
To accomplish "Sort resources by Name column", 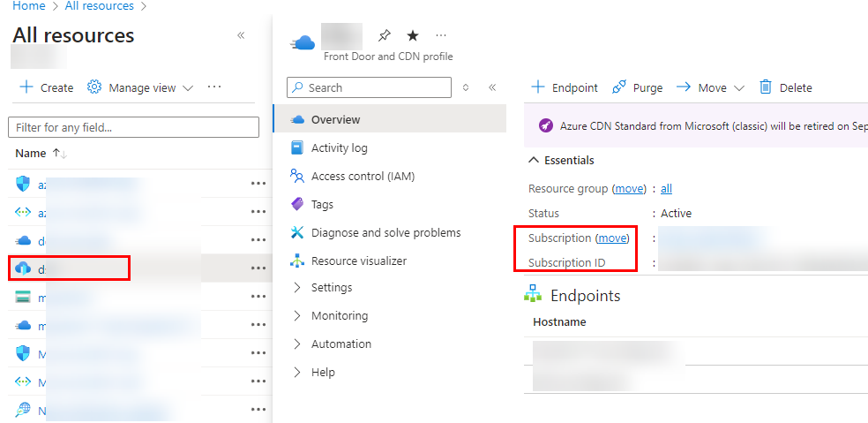I will point(41,154).
